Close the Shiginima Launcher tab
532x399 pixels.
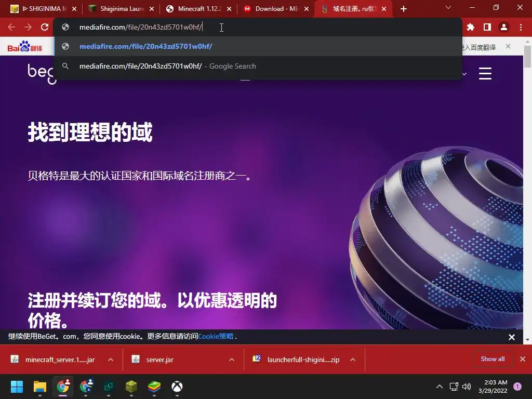click(x=152, y=9)
